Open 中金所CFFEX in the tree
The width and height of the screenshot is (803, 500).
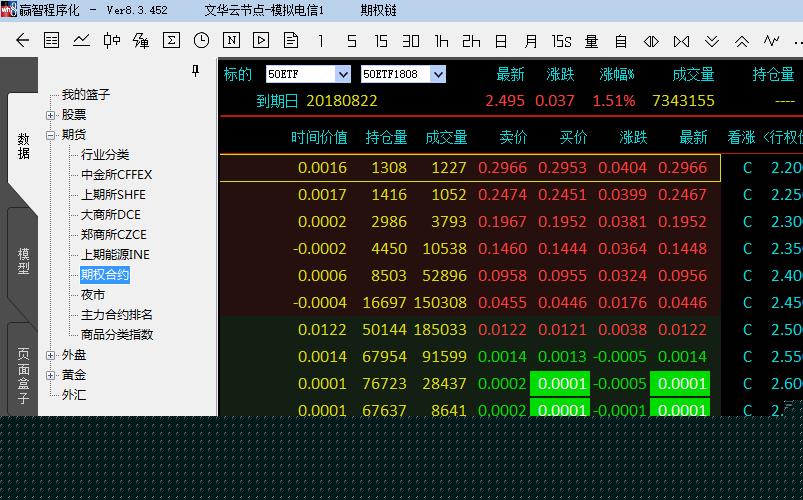[116, 175]
